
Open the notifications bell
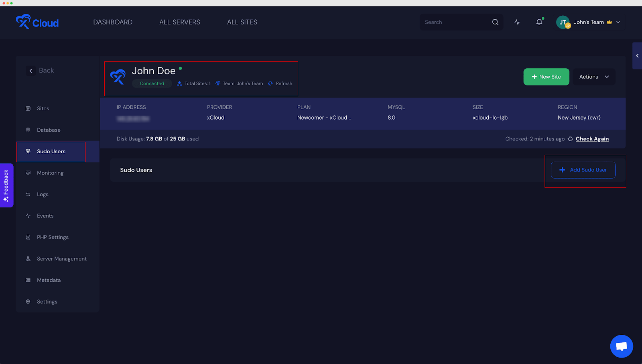pos(539,22)
